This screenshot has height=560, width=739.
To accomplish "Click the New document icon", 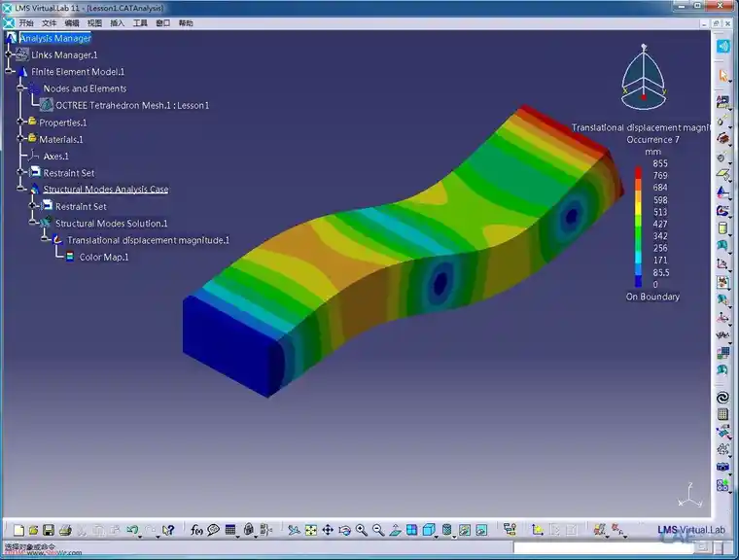I will point(18,530).
